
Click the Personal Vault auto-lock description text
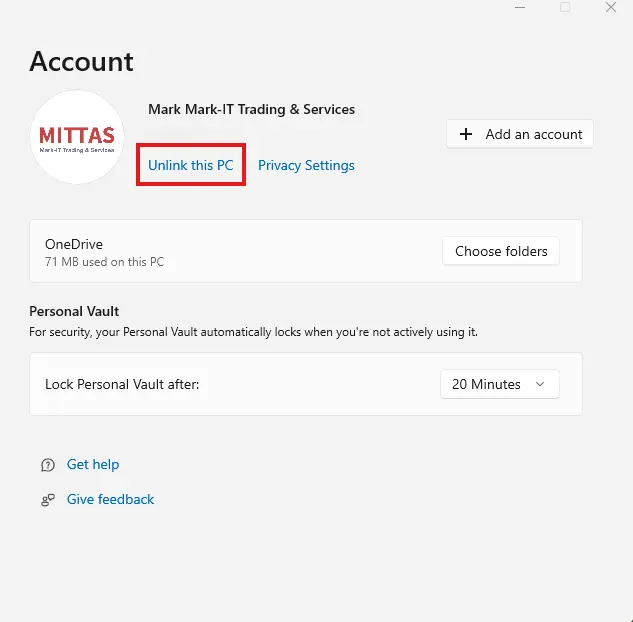(x=254, y=332)
